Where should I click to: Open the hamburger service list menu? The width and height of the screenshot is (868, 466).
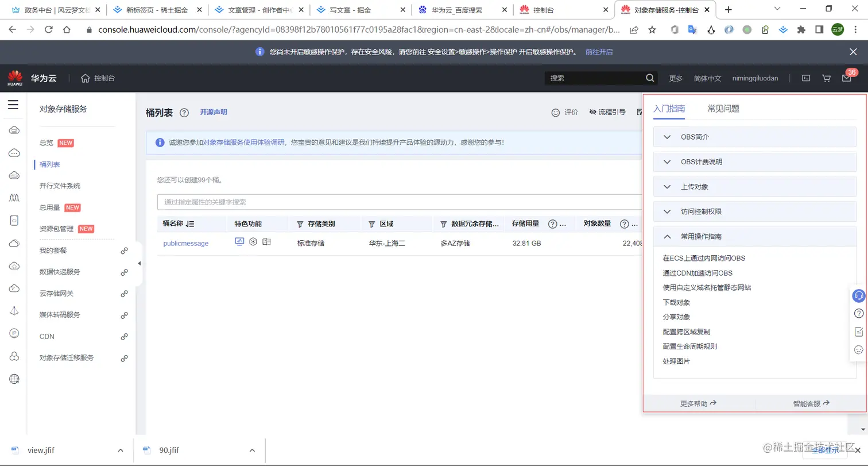[13, 105]
